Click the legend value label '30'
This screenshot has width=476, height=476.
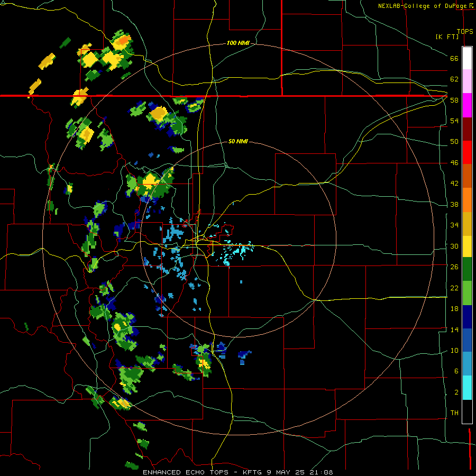(454, 246)
